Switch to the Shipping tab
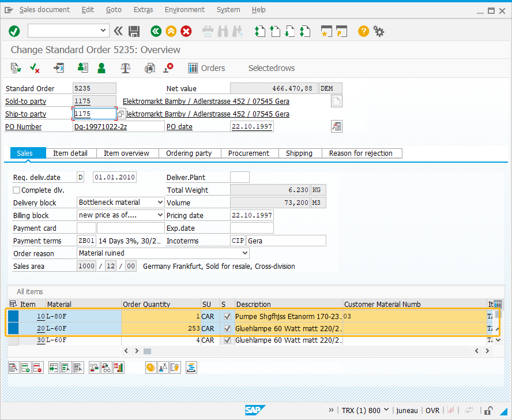The width and height of the screenshot is (512, 420). (299, 153)
